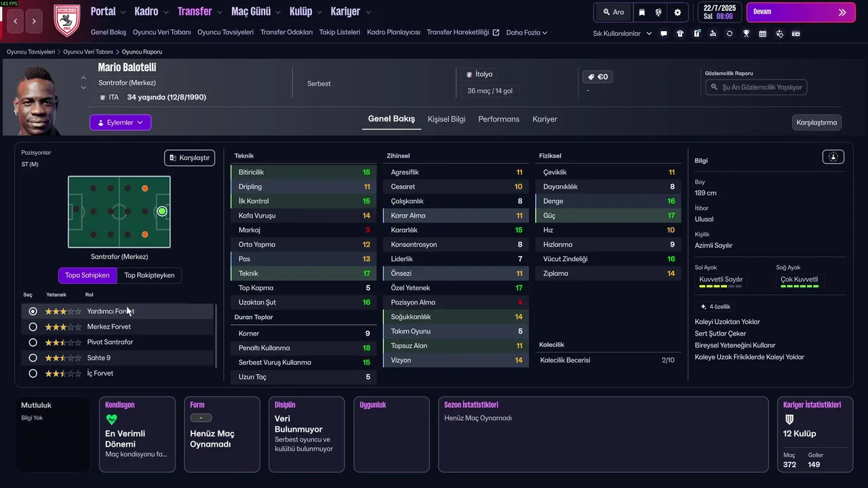The height and width of the screenshot is (488, 868).
Task: Open the scouting search shortcut icon
Action: (x=713, y=33)
